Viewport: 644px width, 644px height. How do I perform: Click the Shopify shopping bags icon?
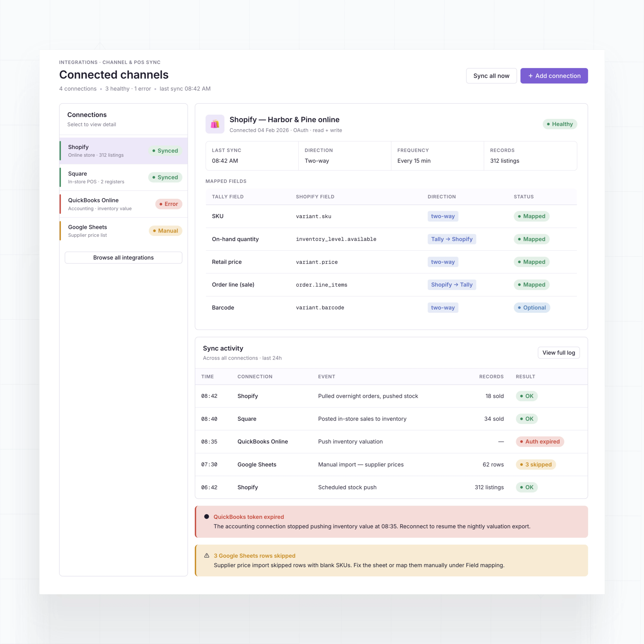215,124
